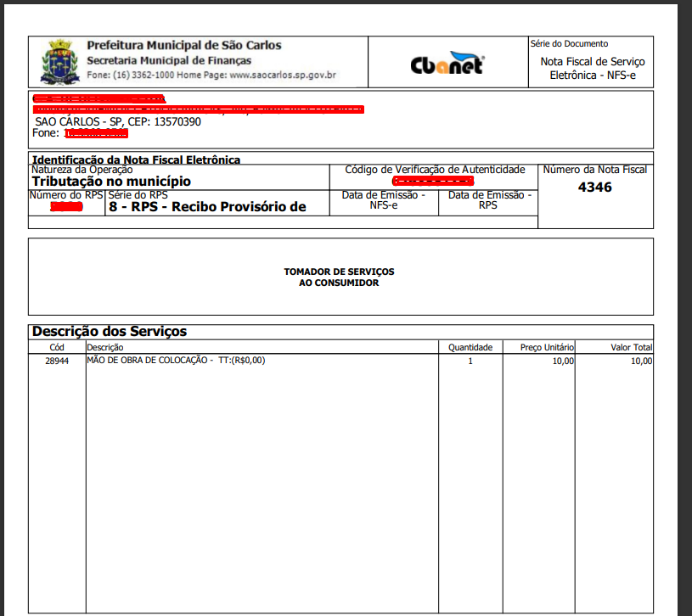
Task: Click the Cbanet logo
Action: (447, 63)
